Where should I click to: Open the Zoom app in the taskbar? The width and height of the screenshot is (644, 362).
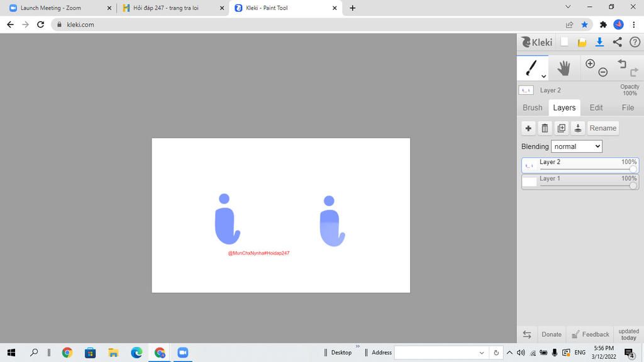183,353
